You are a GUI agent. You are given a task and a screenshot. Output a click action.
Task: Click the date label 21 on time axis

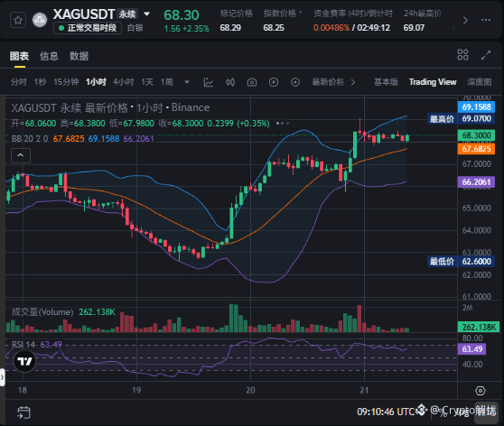(x=364, y=390)
